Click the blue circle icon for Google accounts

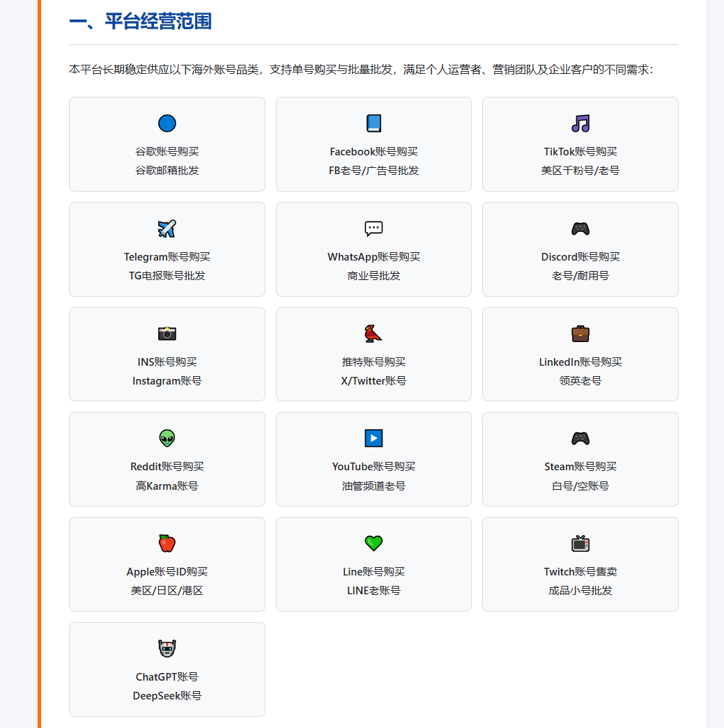pyautogui.click(x=167, y=123)
